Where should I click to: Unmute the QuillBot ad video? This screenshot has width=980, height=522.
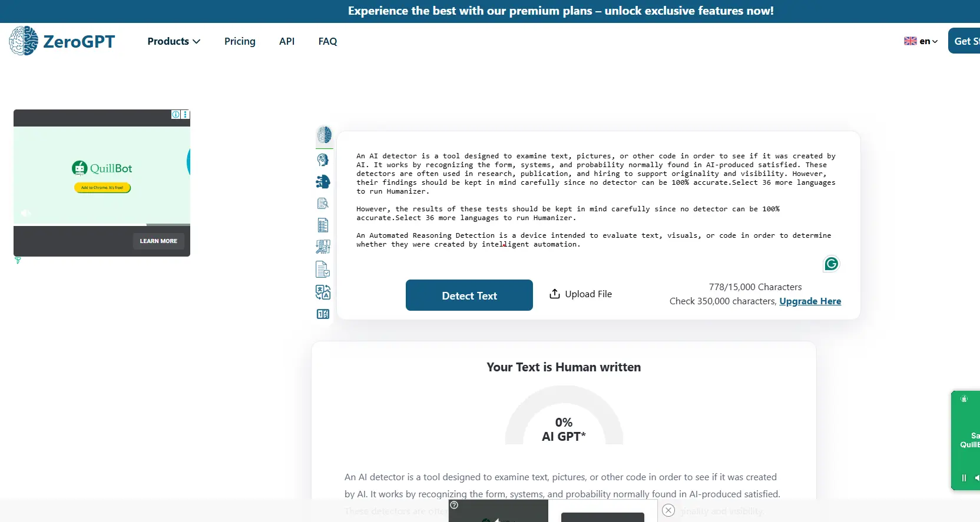point(26,213)
